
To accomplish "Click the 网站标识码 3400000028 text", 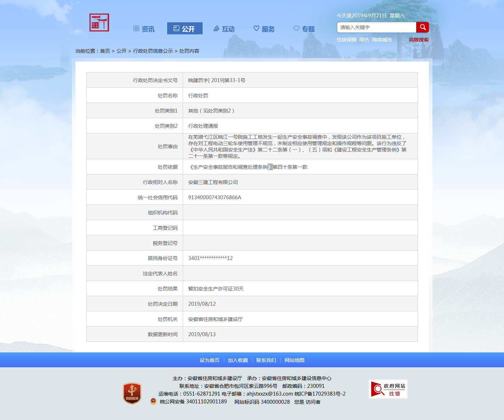I will pyautogui.click(x=262, y=402).
